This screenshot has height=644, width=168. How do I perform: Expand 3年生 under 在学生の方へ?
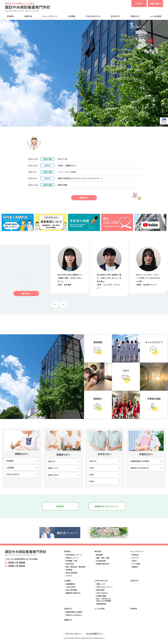[105, 481]
